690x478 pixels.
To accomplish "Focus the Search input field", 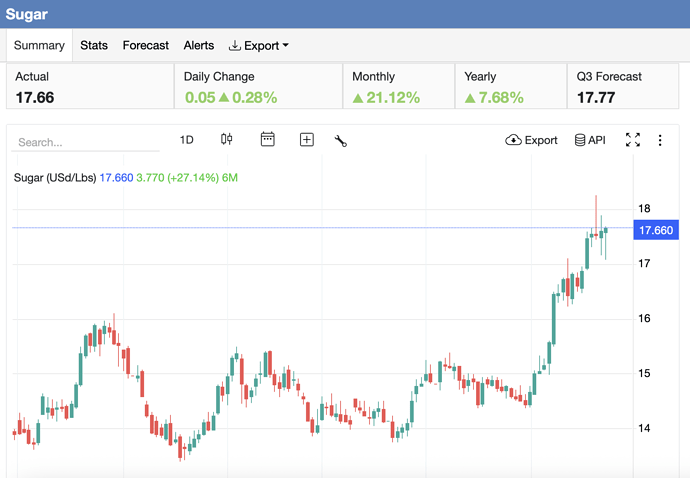I will pos(85,142).
